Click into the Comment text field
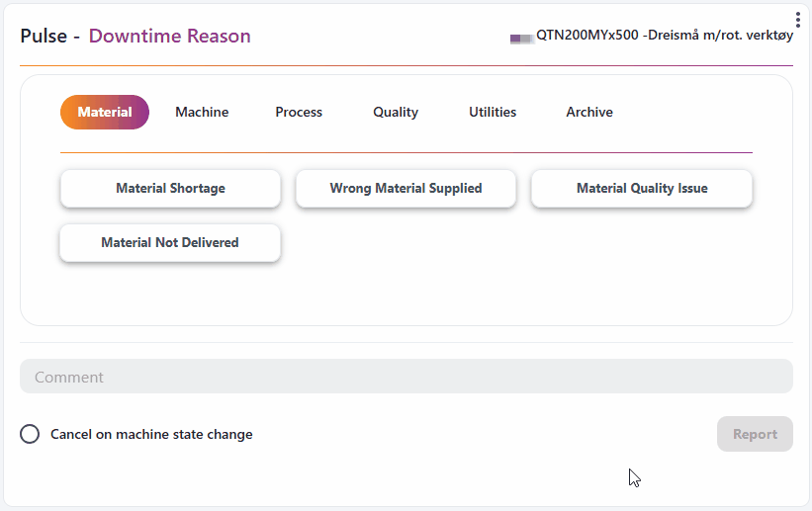This screenshot has height=511, width=812. click(406, 377)
